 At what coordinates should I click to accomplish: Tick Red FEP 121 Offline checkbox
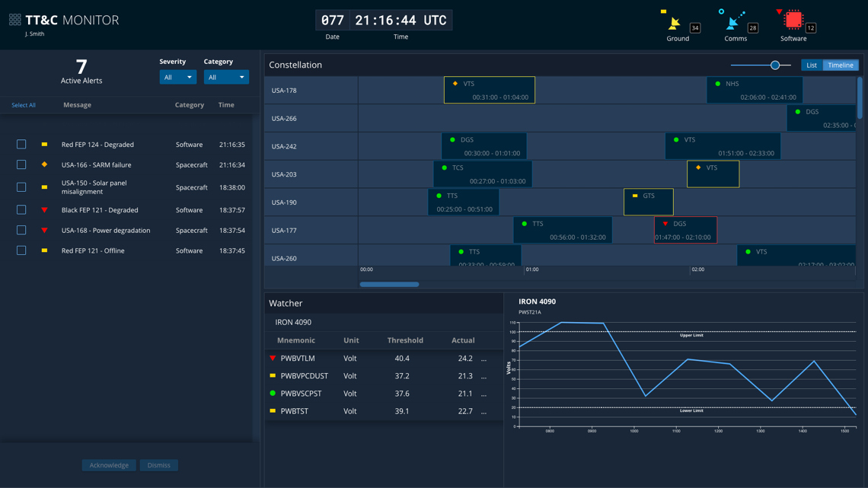(21, 250)
